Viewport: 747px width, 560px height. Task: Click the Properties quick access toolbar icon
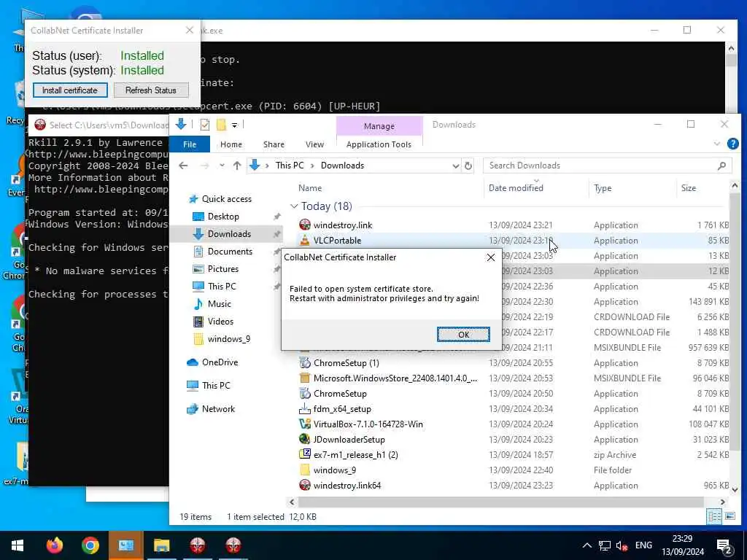[205, 125]
